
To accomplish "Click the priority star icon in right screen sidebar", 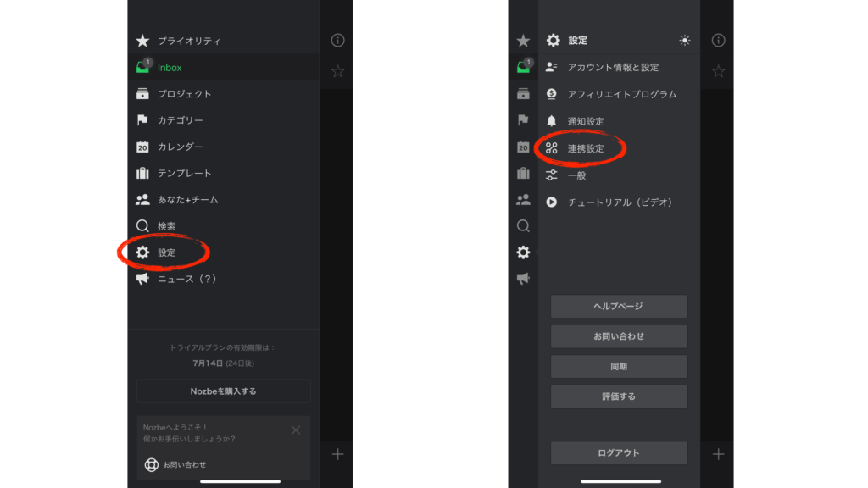I will coord(523,41).
